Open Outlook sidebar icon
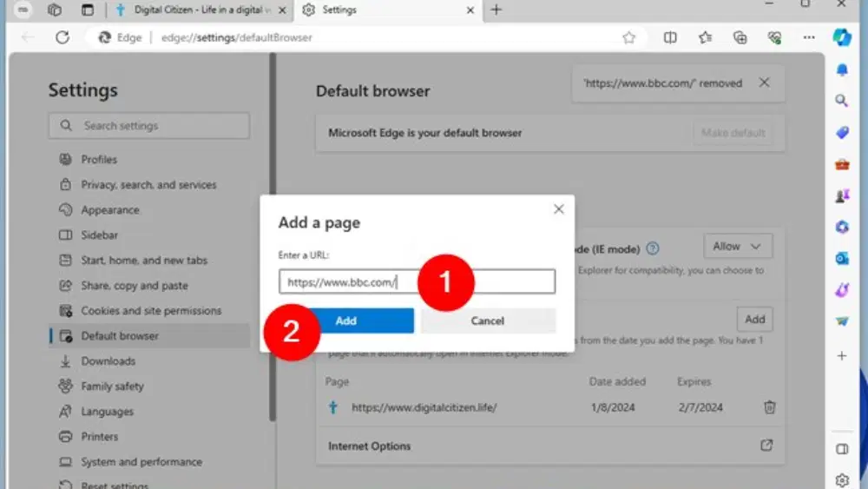 pyautogui.click(x=842, y=259)
